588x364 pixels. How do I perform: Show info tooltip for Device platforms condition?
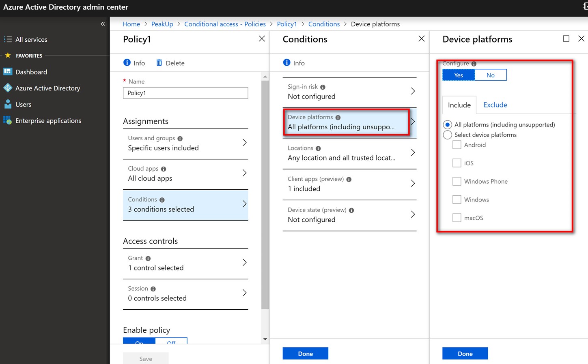coord(338,118)
